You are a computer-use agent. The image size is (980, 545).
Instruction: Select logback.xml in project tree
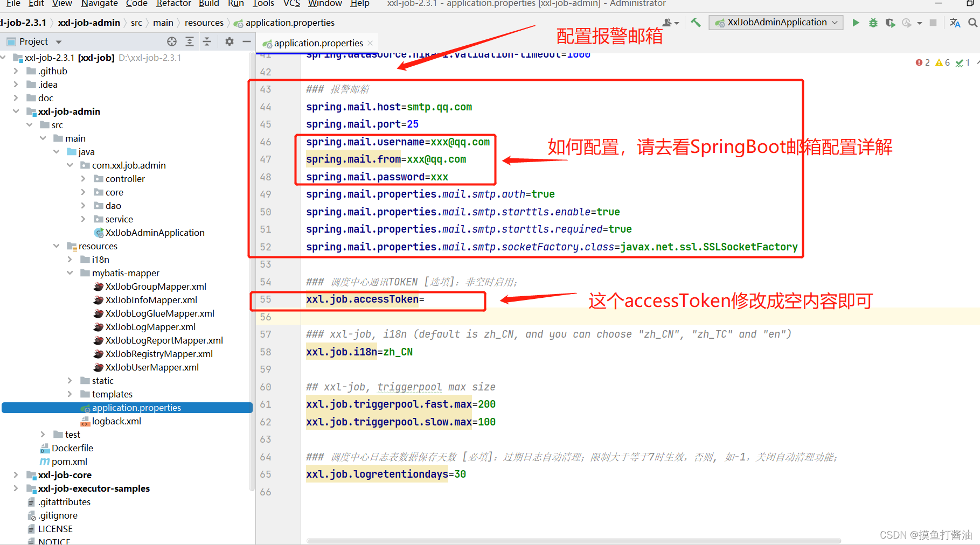(x=111, y=421)
